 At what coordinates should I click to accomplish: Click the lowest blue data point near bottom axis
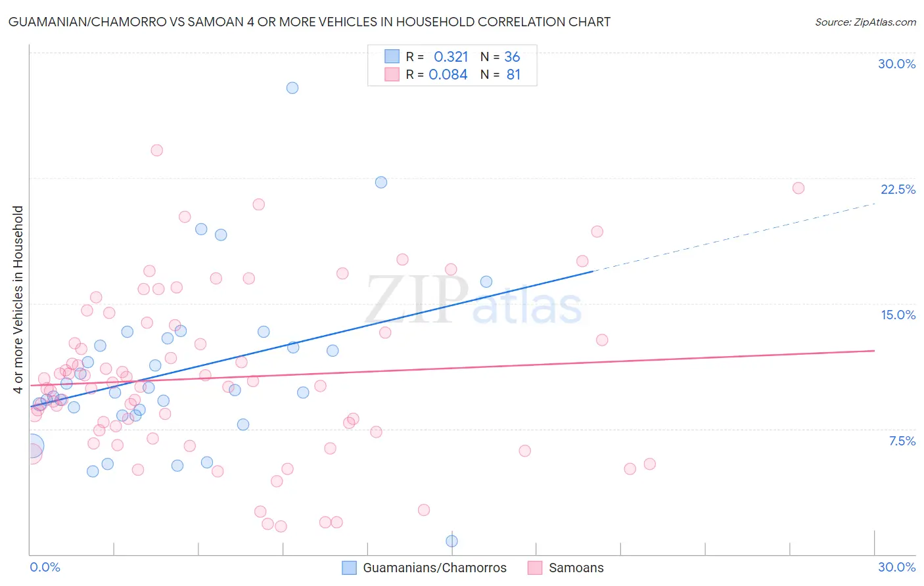pos(452,541)
